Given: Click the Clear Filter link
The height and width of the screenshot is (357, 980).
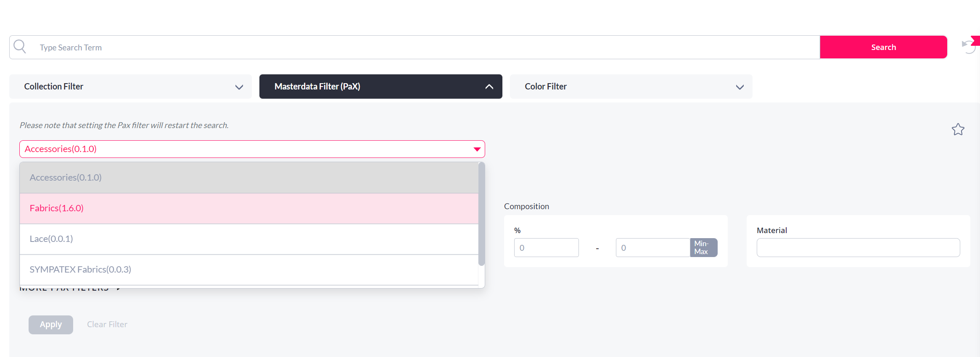Looking at the screenshot, I should coord(107,324).
